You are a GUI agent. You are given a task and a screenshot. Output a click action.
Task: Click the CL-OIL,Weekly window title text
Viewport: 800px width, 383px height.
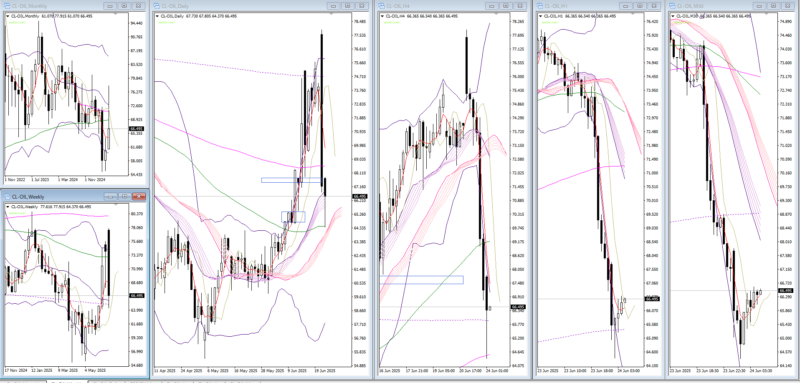coord(28,196)
